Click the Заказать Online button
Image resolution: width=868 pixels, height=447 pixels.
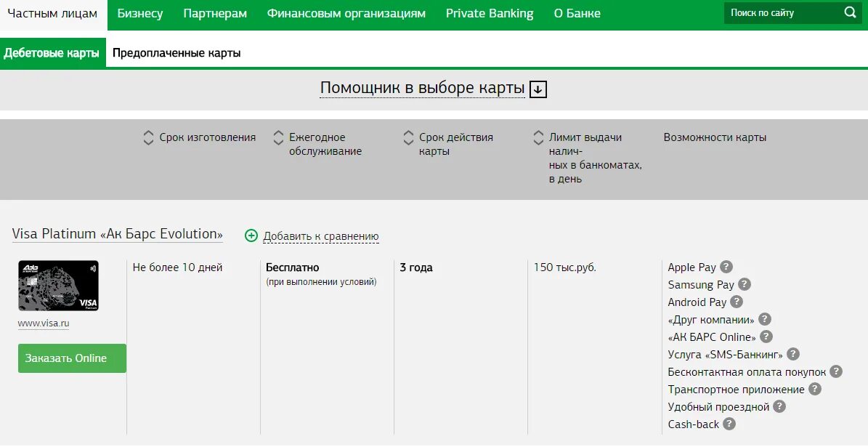[x=72, y=358]
